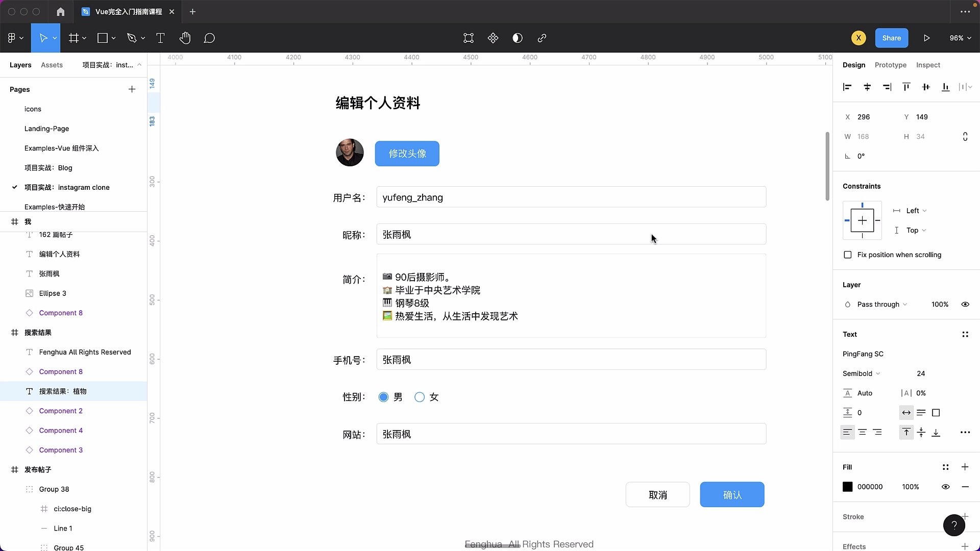This screenshot has width=980, height=551.
Task: Open the Semibold font weight dropdown
Action: click(x=862, y=373)
